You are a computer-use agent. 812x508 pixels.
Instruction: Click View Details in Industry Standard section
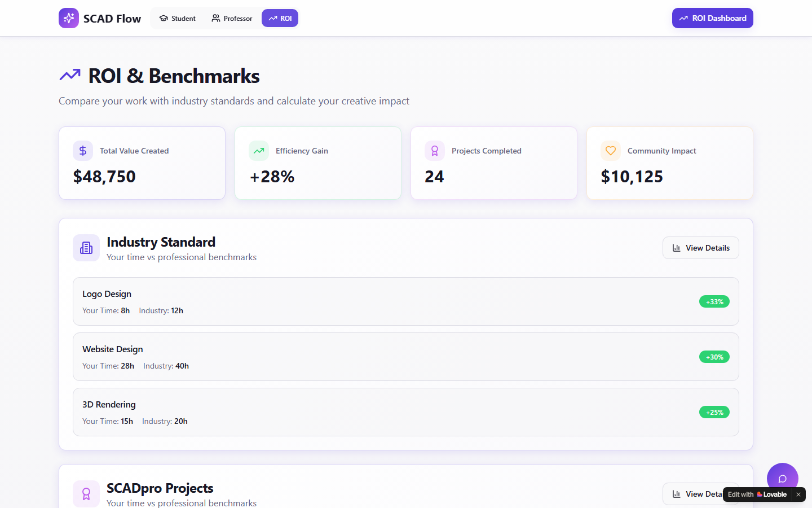(700, 248)
